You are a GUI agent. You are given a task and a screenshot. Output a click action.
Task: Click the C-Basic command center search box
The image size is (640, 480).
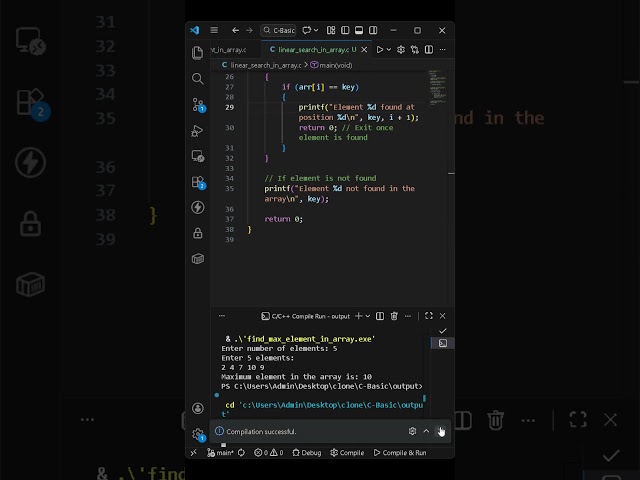coord(278,30)
